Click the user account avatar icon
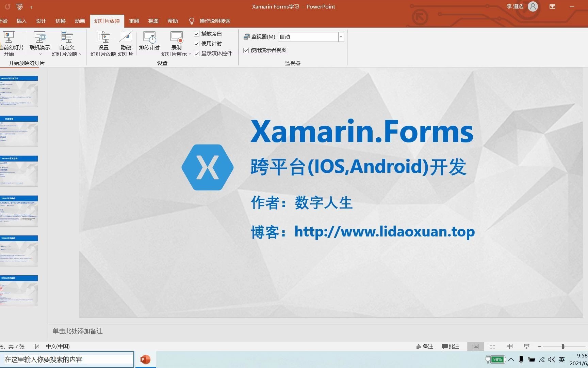The width and height of the screenshot is (588, 368). [x=533, y=6]
